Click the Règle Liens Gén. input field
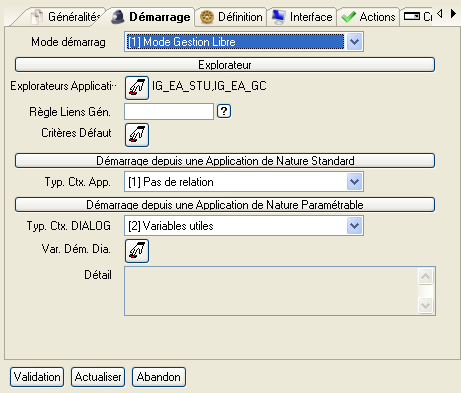The width and height of the screenshot is (461, 393). click(x=169, y=112)
